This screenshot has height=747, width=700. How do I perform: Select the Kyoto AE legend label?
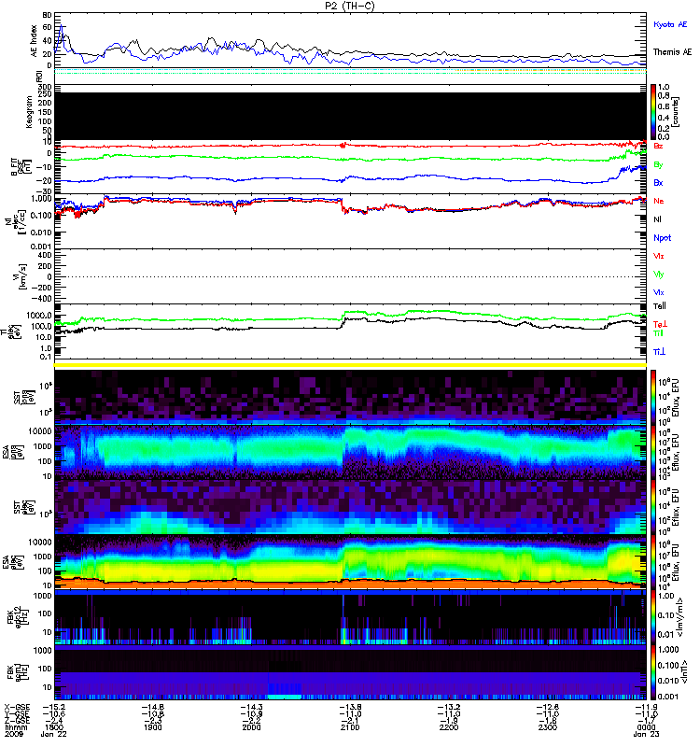[670, 24]
